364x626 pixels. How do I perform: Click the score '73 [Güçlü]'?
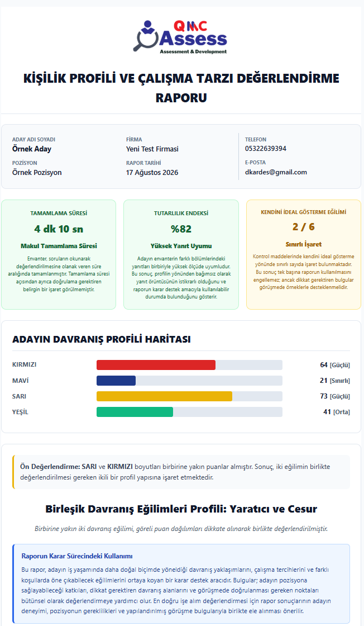tap(335, 396)
